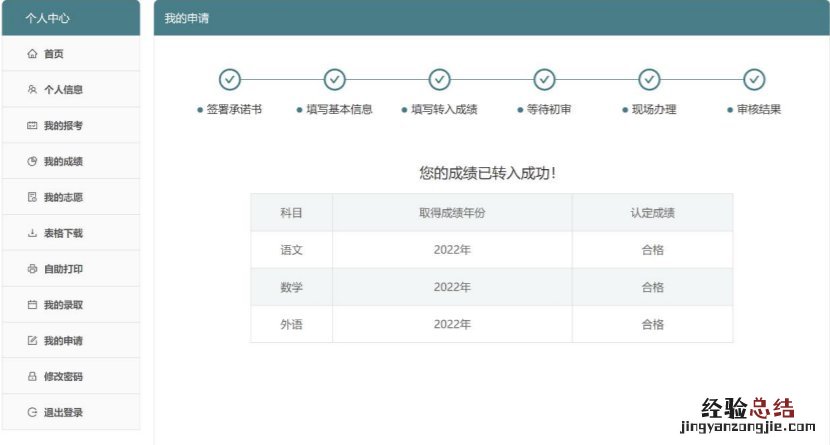Viewport: 830px width, 445px height.
Task: Open the 个人信息 menu item
Action: tap(71, 89)
